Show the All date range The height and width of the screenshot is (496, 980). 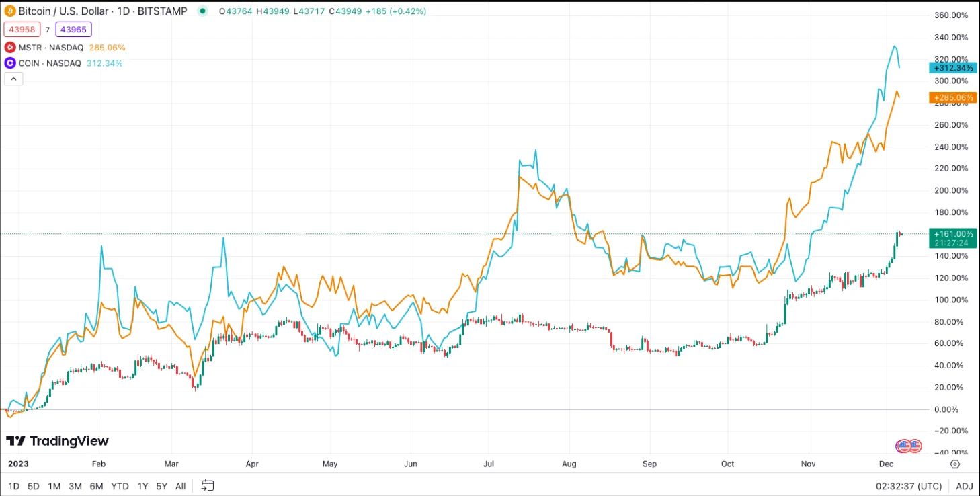point(181,486)
